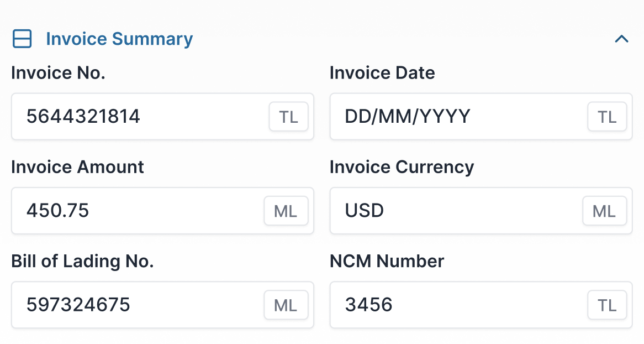Click the Invoice Date input field
Screen dimensions: 644x344
(x=456, y=117)
